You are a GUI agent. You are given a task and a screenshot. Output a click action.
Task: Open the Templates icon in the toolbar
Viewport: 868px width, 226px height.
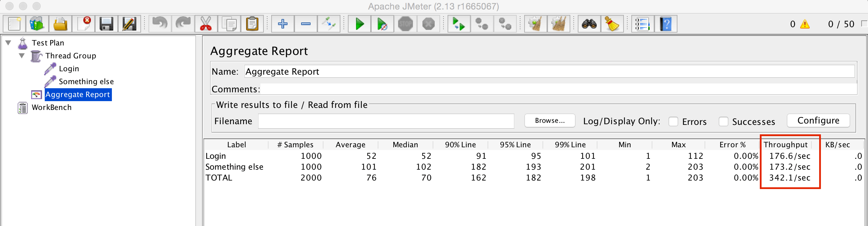[37, 24]
